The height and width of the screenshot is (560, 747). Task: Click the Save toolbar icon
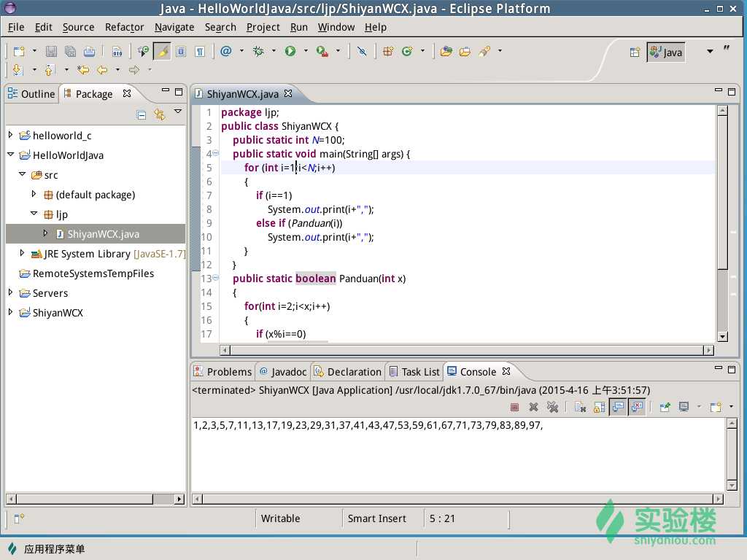tap(51, 51)
